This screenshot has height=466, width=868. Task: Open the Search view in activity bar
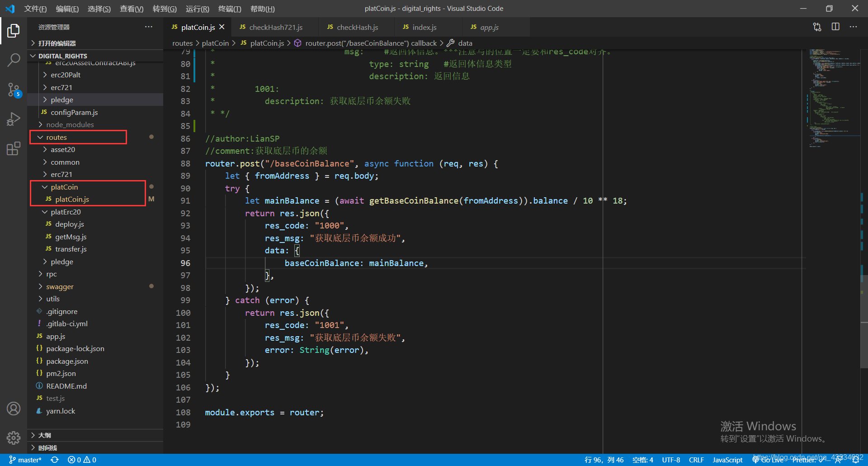click(14, 60)
